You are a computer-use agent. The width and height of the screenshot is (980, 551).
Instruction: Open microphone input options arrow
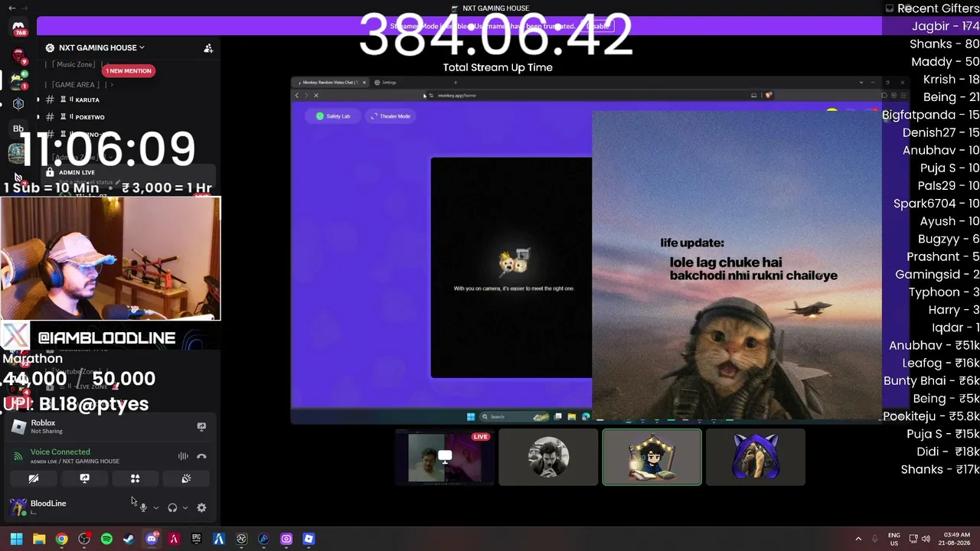point(156,507)
